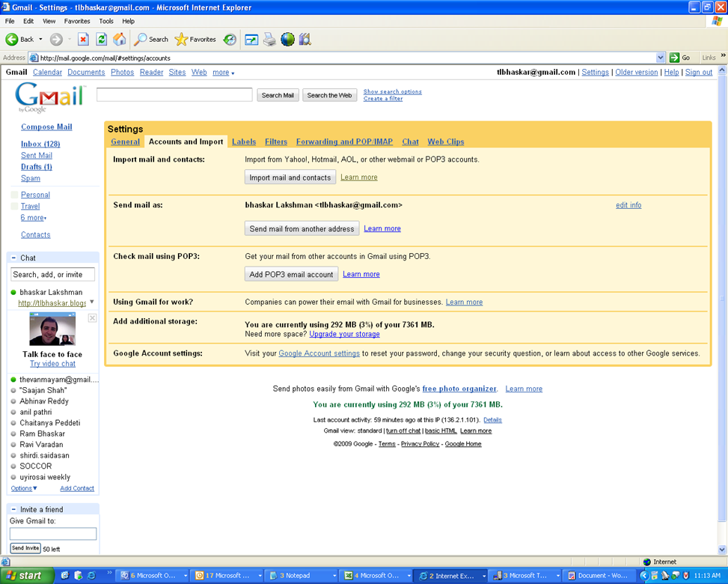This screenshot has width=728, height=584.
Task: Click Add POP3 email account button
Action: pyautogui.click(x=291, y=274)
